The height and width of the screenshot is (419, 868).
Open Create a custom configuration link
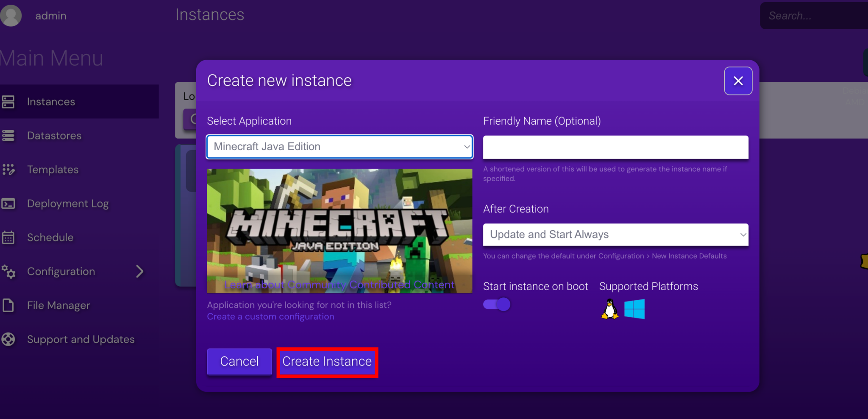(x=270, y=316)
